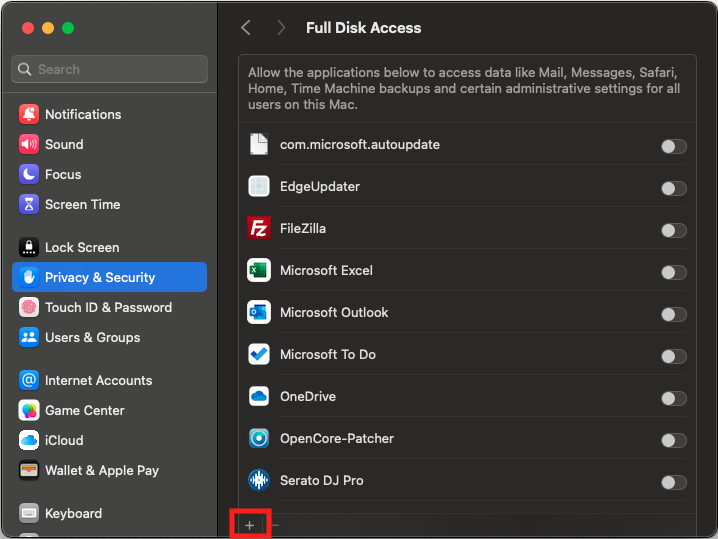Toggle Microsoft Outlook access switch

[674, 315]
